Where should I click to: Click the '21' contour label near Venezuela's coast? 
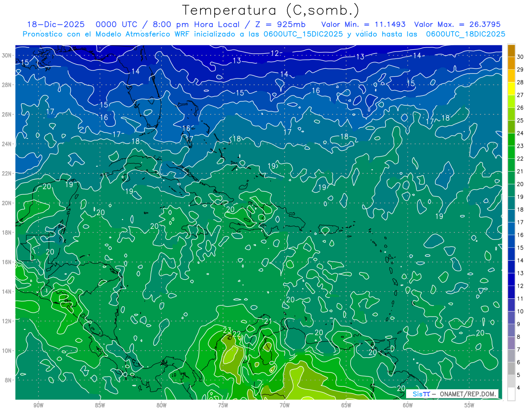click(x=268, y=321)
